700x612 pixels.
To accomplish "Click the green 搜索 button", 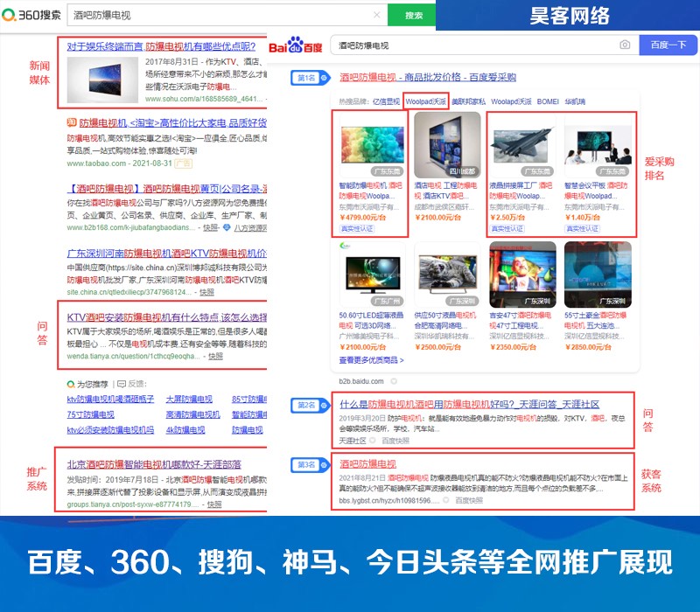I will tap(413, 15).
